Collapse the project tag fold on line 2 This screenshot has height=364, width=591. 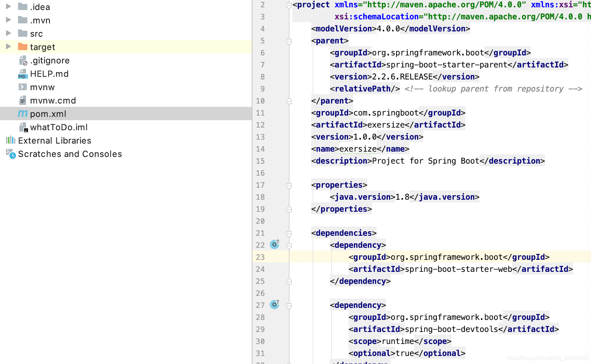289,5
